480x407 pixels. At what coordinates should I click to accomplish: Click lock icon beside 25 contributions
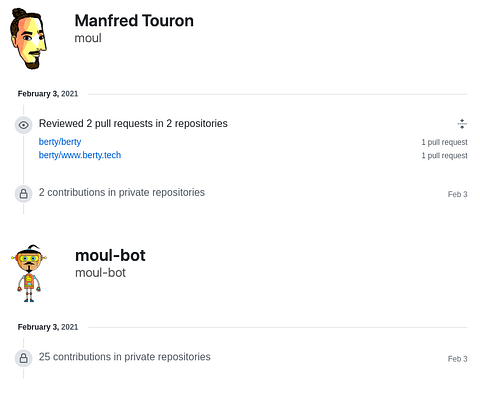pos(23,358)
